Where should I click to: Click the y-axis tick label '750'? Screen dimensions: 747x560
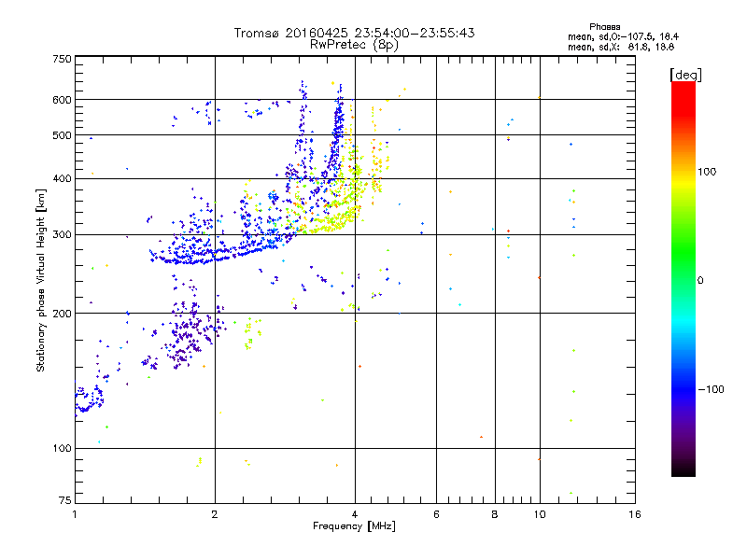(x=62, y=59)
